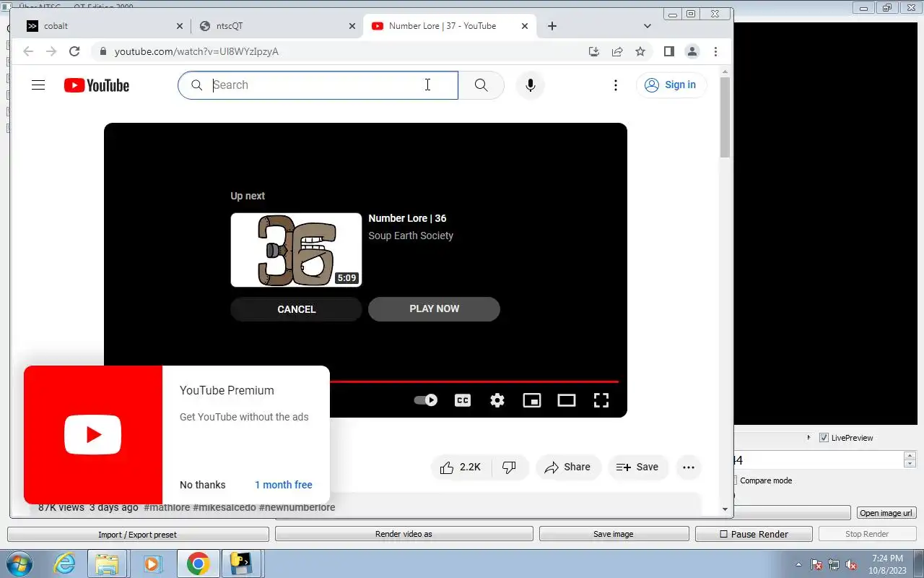Open more actions ellipsis under video
This screenshot has height=578, width=924.
click(x=689, y=467)
